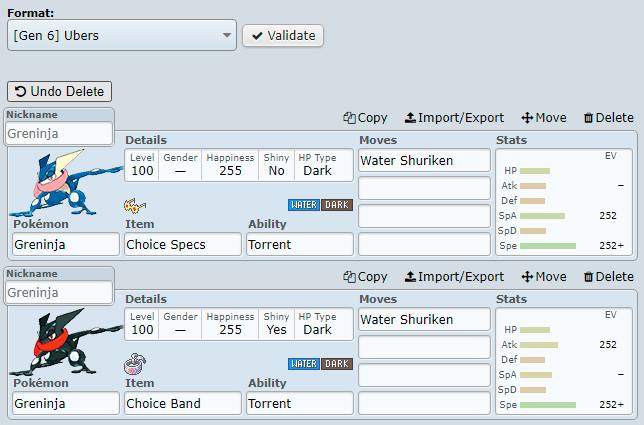Screen dimensions: 644x425
Task: Open Import/Export for the Choice Specs Greninja
Action: [x=454, y=118]
